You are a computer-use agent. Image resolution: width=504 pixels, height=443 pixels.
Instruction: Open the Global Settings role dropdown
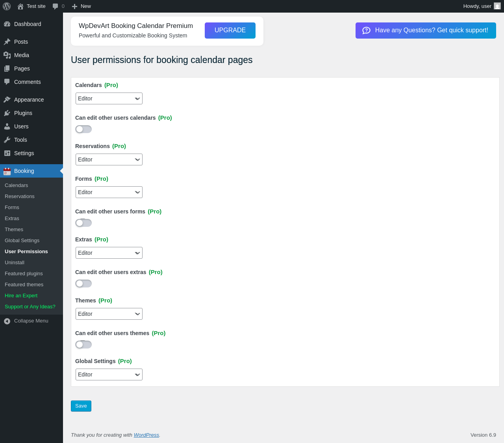[x=109, y=374]
